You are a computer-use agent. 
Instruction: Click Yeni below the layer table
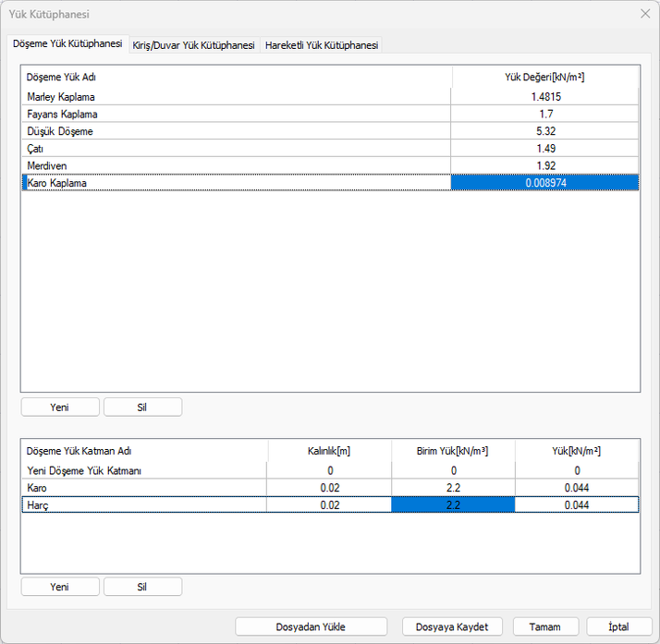click(x=59, y=587)
